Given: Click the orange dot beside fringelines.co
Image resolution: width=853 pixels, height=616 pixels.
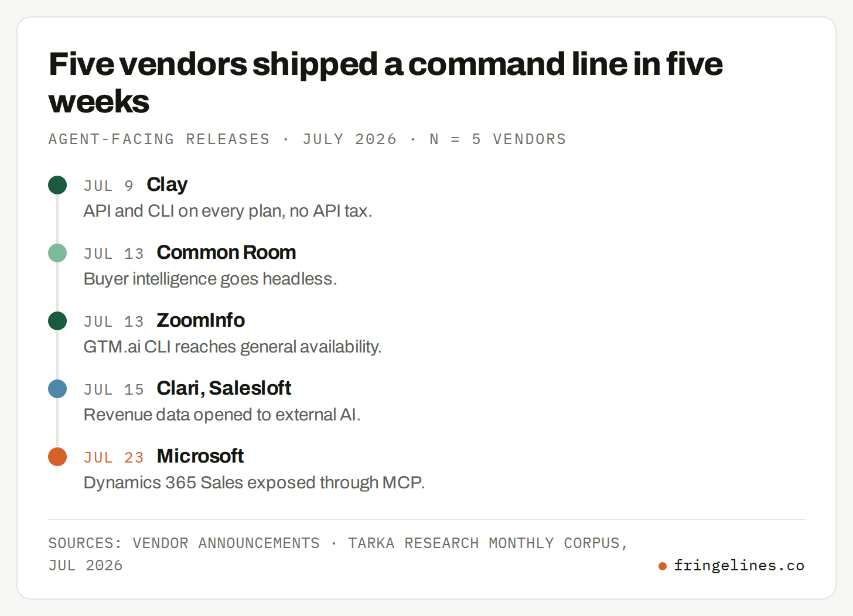Looking at the screenshot, I should pyautogui.click(x=663, y=566).
